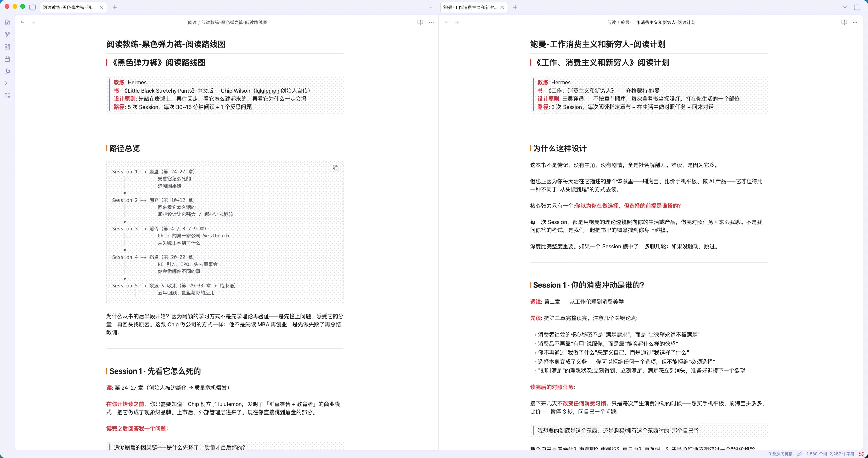Open more options for the left note
868x458 pixels.
[431, 22]
